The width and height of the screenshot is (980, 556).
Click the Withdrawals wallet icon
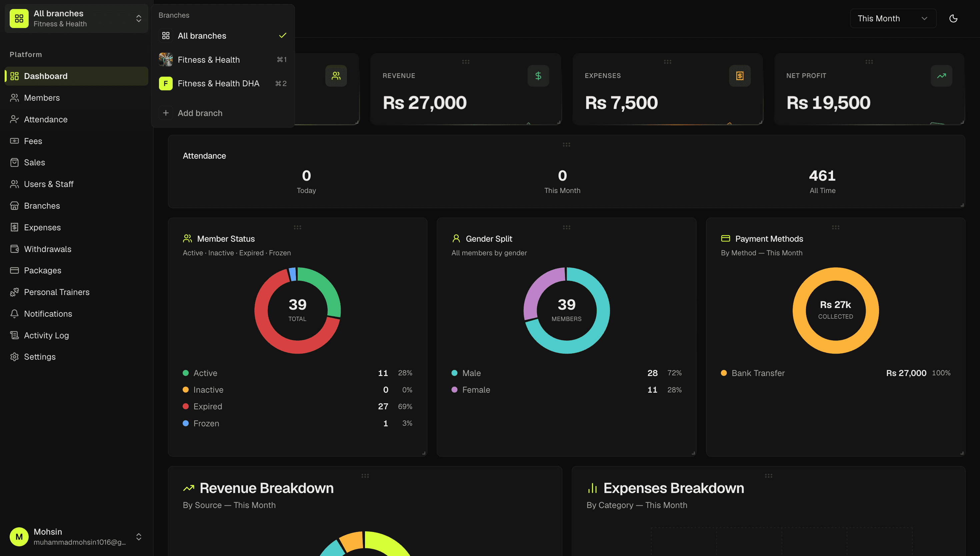click(x=15, y=249)
